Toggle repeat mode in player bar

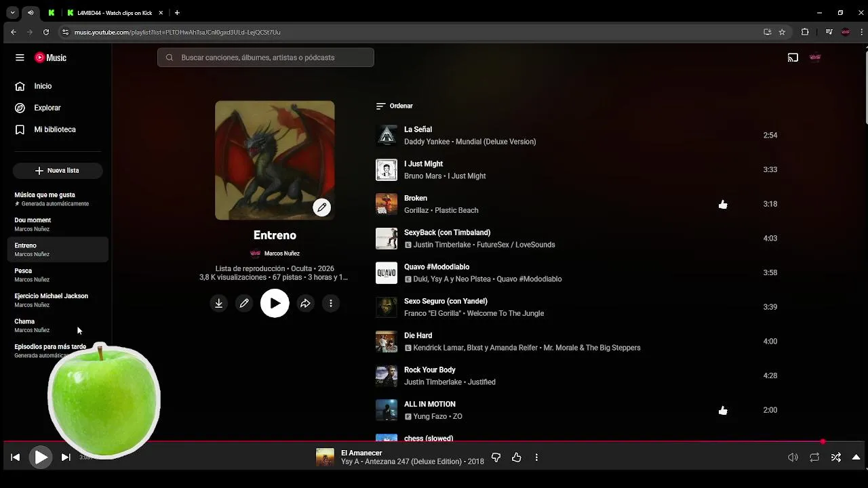[814, 457]
